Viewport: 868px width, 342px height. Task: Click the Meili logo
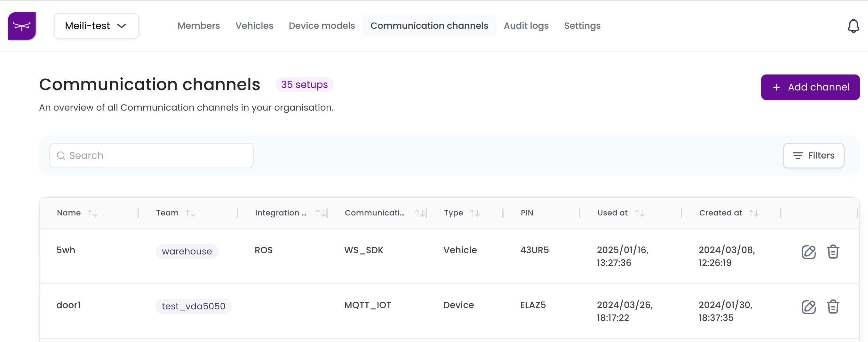(x=21, y=26)
